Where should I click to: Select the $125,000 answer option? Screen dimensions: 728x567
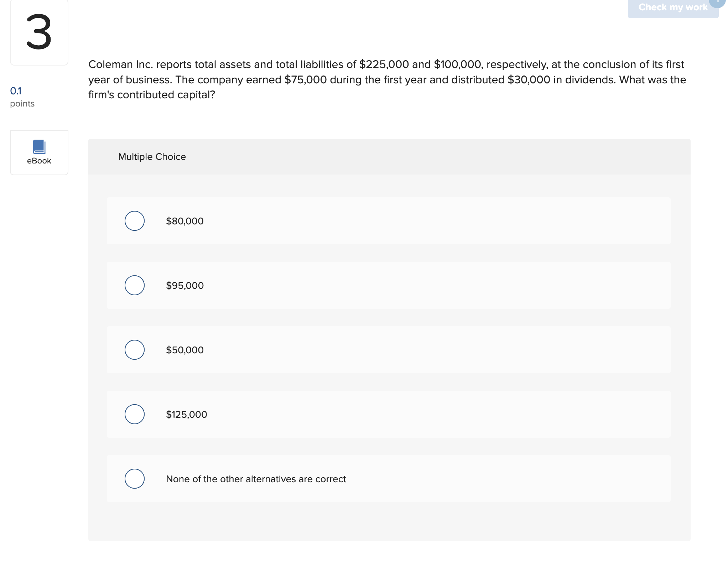(134, 414)
